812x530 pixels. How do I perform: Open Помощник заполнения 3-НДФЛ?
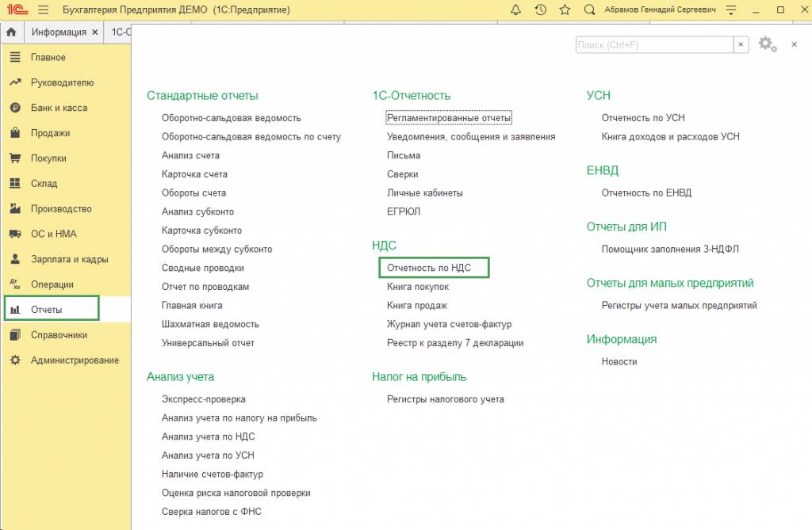pyautogui.click(x=670, y=250)
